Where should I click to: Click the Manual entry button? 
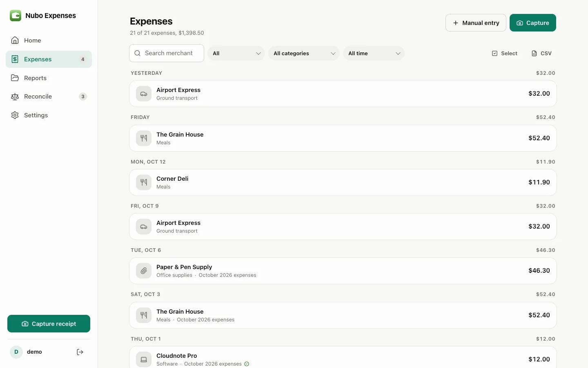(476, 23)
